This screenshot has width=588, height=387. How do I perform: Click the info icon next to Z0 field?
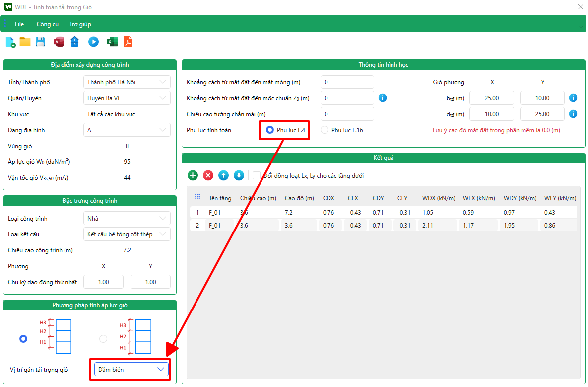[x=383, y=98]
